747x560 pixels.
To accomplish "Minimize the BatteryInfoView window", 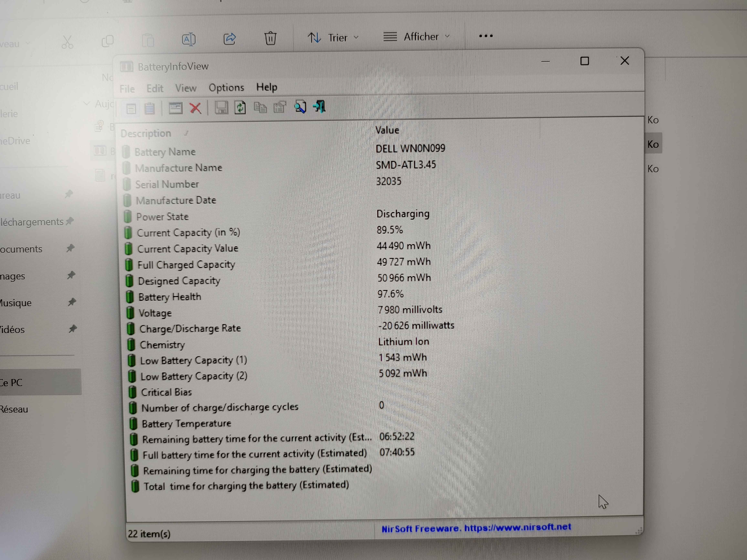I will (x=545, y=61).
